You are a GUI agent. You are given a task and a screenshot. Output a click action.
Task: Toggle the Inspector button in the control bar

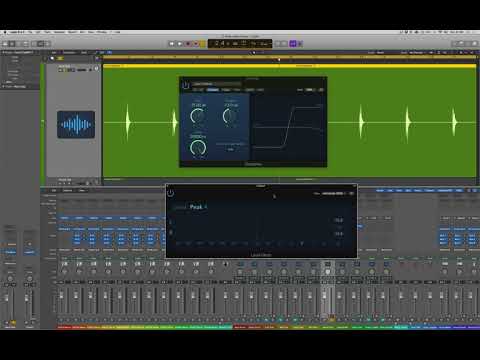tap(12, 44)
